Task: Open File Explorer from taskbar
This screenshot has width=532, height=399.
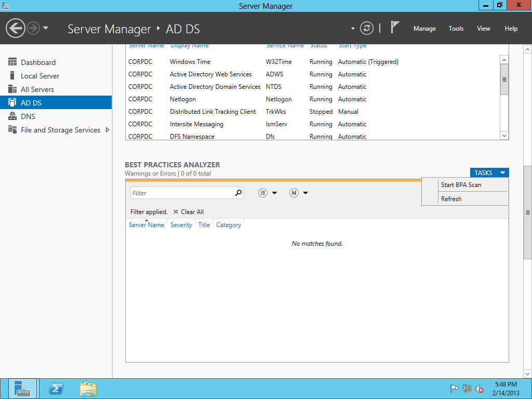Action: coord(88,389)
